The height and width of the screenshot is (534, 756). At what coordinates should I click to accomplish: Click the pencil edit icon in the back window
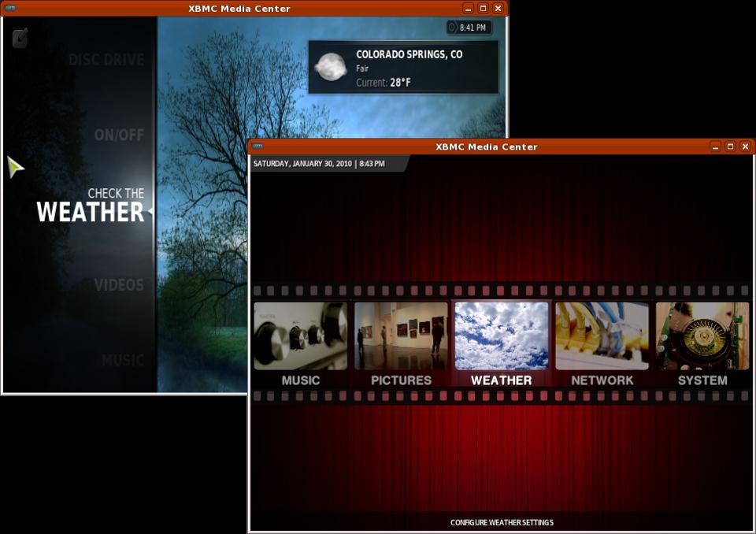pyautogui.click(x=20, y=37)
